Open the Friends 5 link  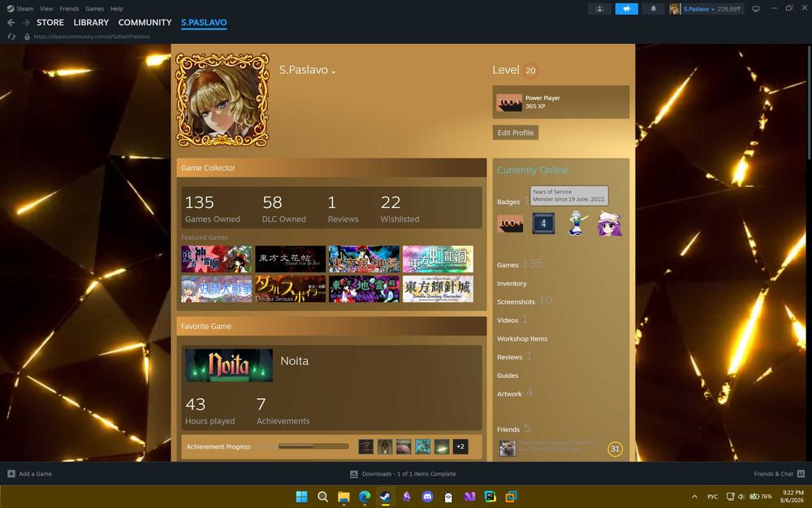point(513,428)
